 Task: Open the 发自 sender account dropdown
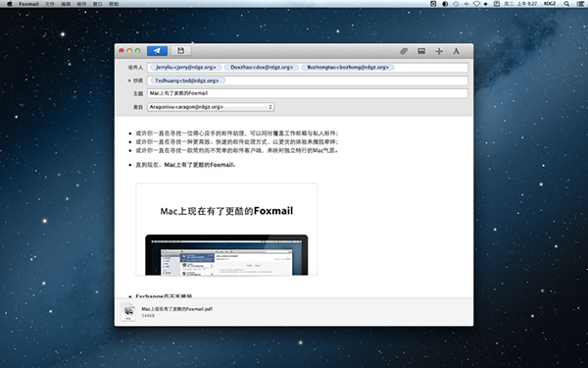point(211,107)
